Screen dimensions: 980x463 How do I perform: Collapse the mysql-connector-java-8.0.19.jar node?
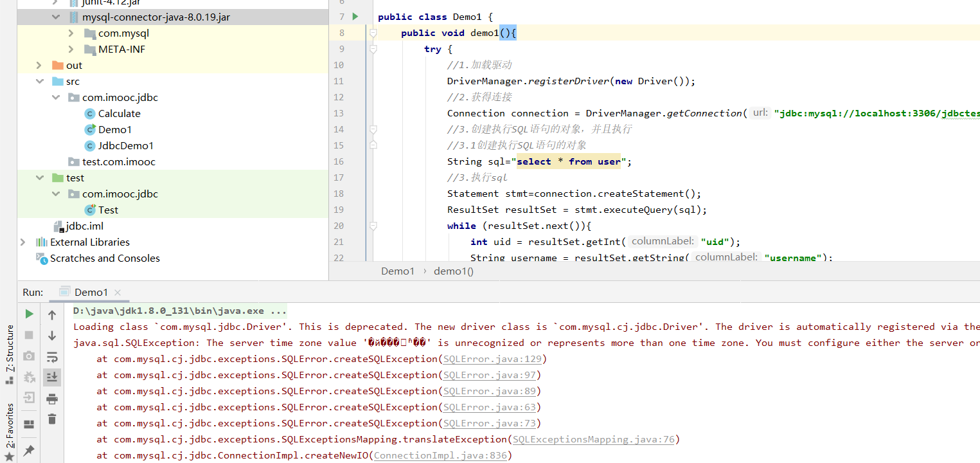(x=56, y=17)
